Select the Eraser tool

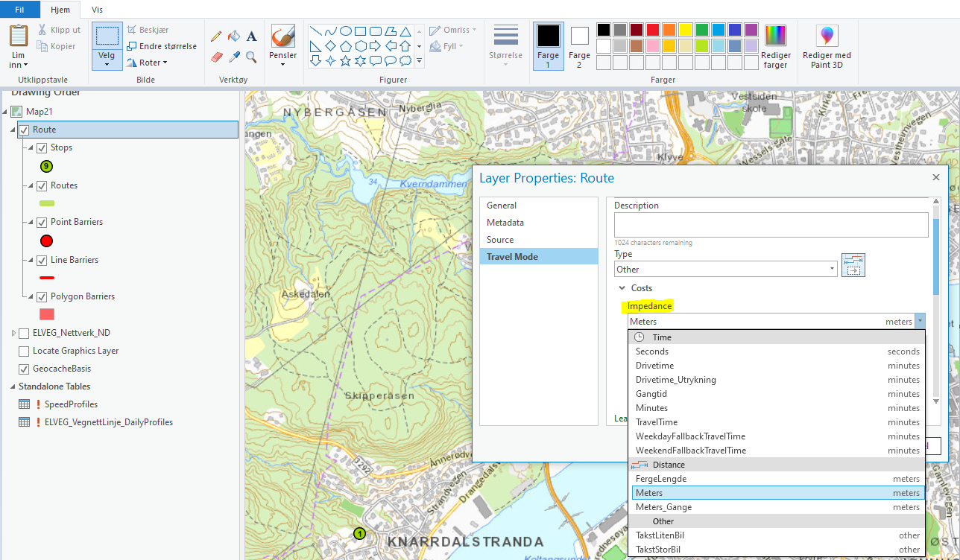[x=216, y=57]
